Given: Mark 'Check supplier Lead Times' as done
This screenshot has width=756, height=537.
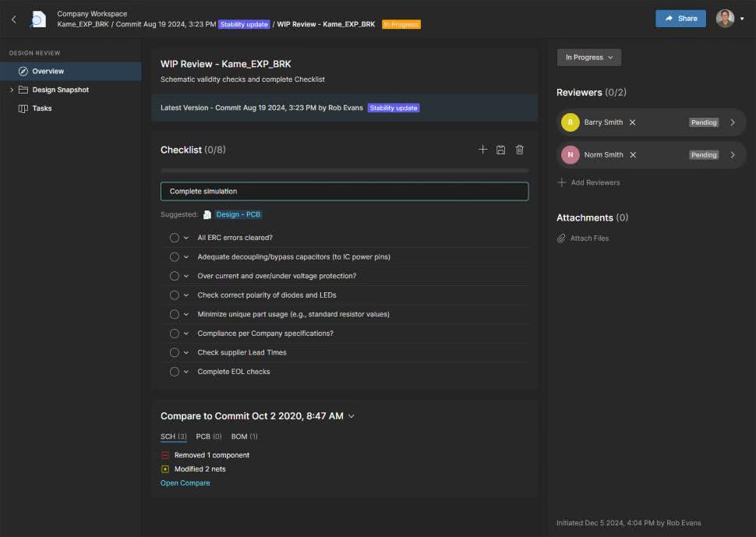Looking at the screenshot, I should coord(175,352).
